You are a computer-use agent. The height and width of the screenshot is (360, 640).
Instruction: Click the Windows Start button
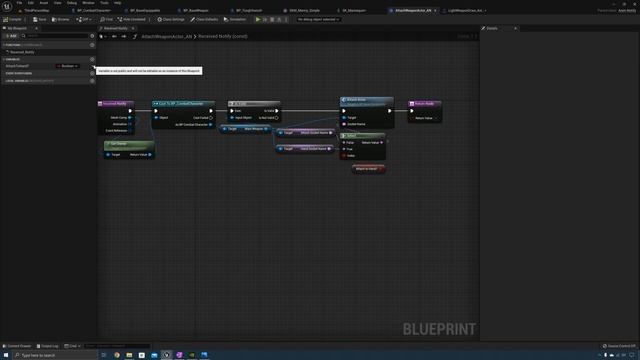pos(6,355)
